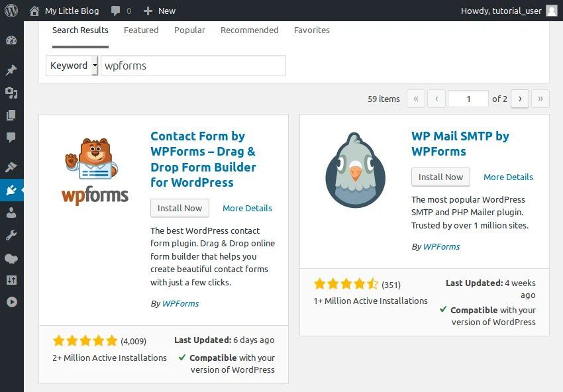Switch to the Featured tab
Image resolution: width=563 pixels, height=392 pixels.
click(x=141, y=30)
